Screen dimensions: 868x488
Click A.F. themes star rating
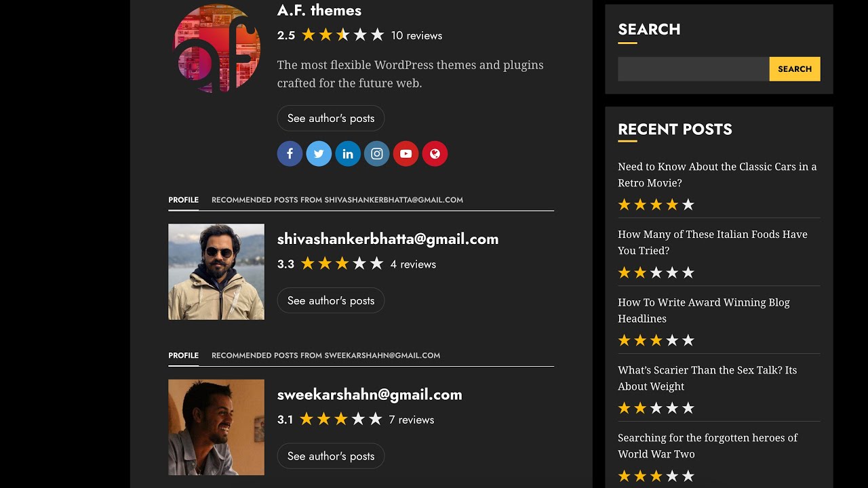pos(342,35)
